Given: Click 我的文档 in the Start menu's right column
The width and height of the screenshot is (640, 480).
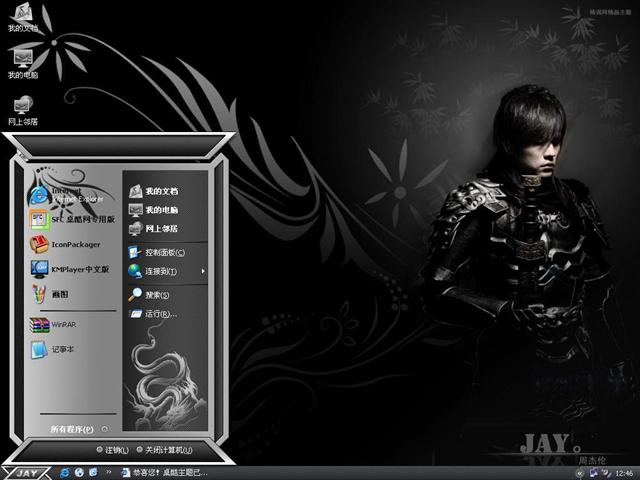Looking at the screenshot, I should pyautogui.click(x=154, y=191).
